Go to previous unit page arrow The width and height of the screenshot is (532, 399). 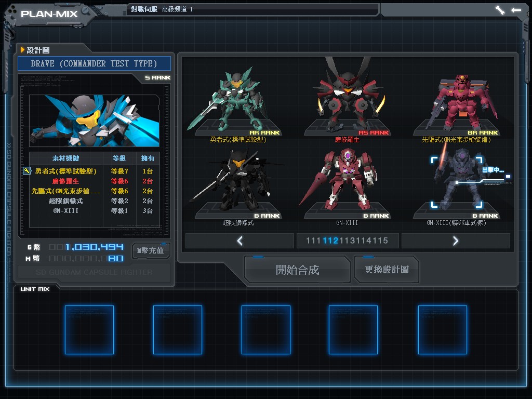[240, 241]
